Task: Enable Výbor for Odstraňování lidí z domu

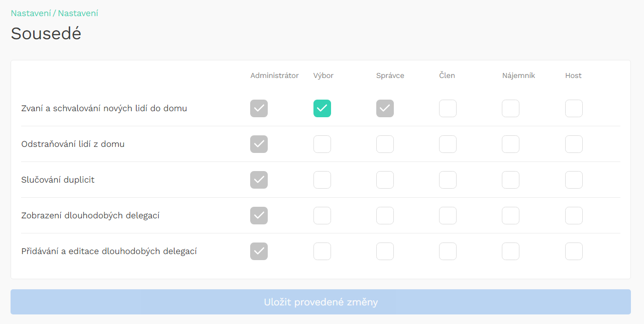Action: pyautogui.click(x=322, y=144)
